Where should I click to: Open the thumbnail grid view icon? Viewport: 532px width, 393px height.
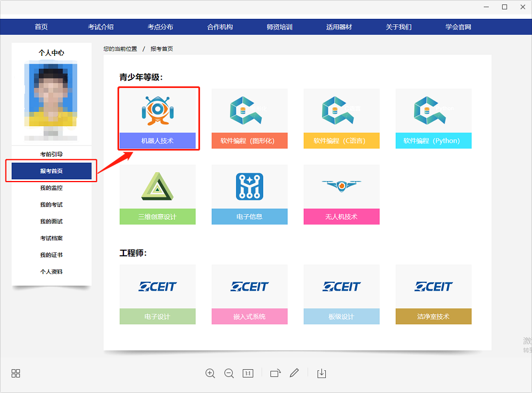[x=16, y=373]
